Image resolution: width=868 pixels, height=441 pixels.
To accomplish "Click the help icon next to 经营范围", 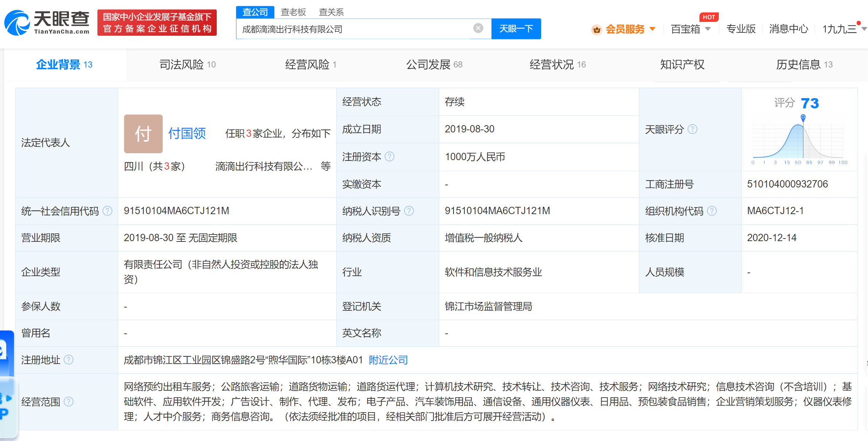I will click(x=69, y=402).
